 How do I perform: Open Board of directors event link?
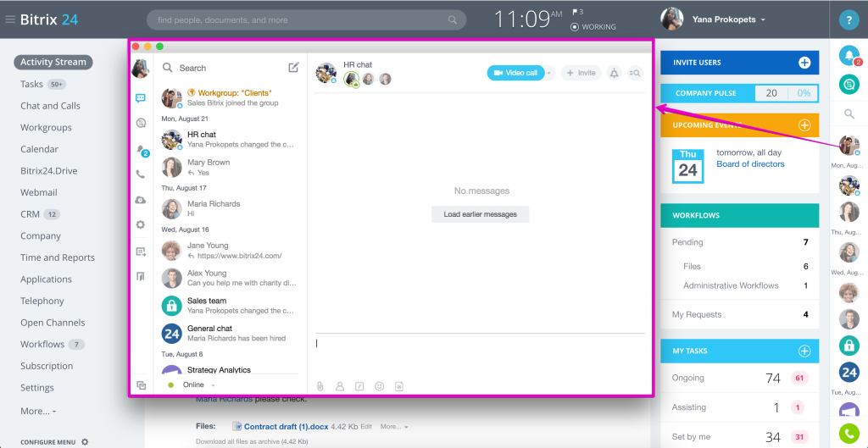[x=750, y=163]
